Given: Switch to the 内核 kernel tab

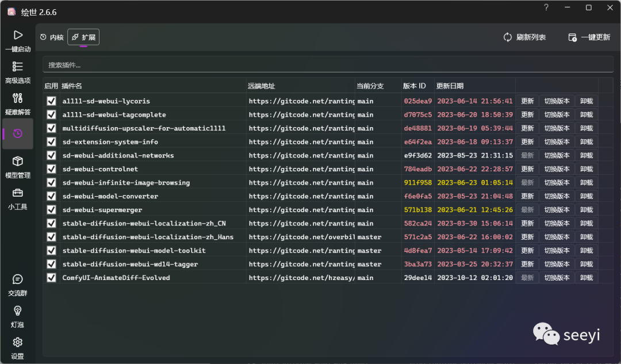Looking at the screenshot, I should 52,37.
